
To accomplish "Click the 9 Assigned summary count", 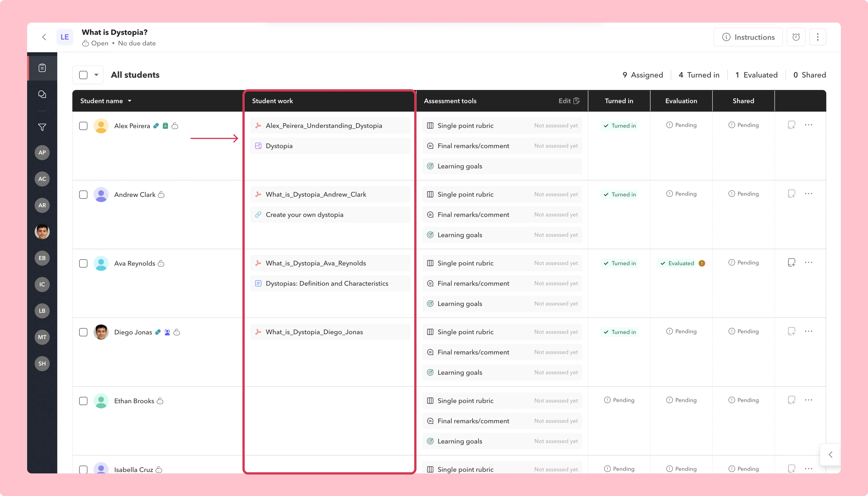I will tap(643, 75).
